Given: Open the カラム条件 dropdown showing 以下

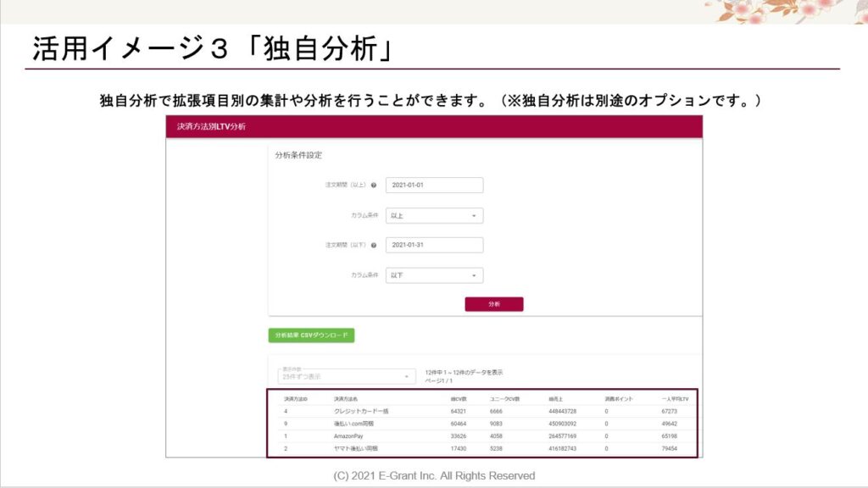Looking at the screenshot, I should (x=434, y=275).
